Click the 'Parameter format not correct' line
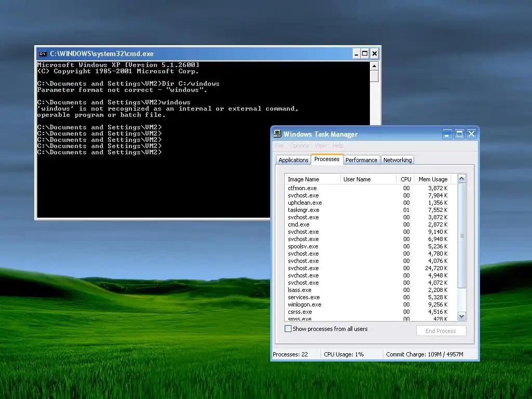The width and height of the screenshot is (532, 399). coord(122,90)
